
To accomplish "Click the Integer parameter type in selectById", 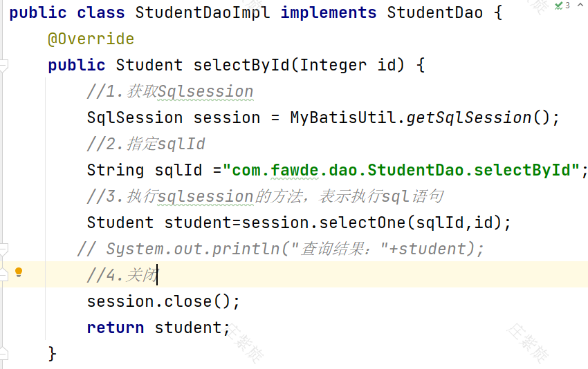I will click(333, 66).
